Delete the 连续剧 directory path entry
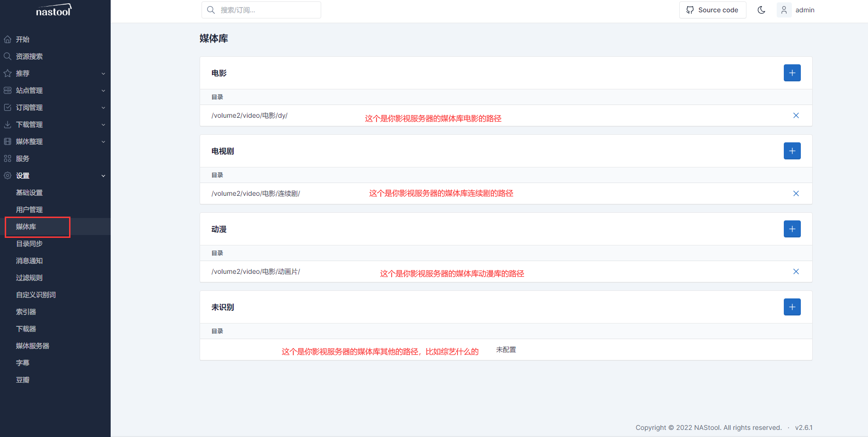Screen dimensions: 868x437 (x=796, y=193)
